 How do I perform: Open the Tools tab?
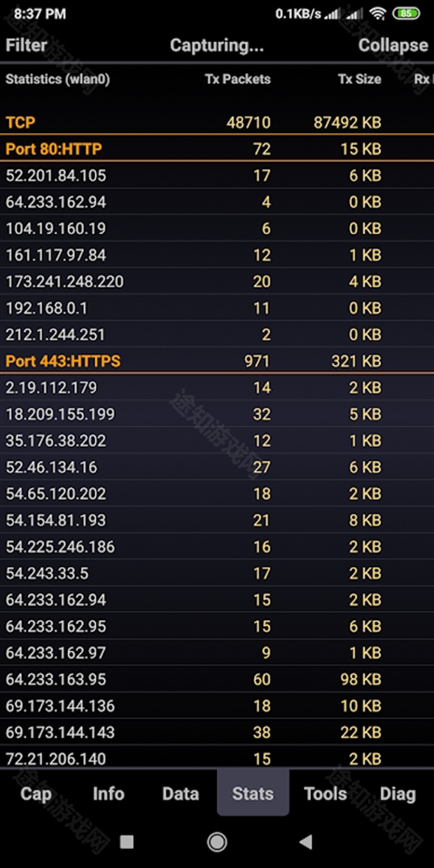[x=325, y=793]
